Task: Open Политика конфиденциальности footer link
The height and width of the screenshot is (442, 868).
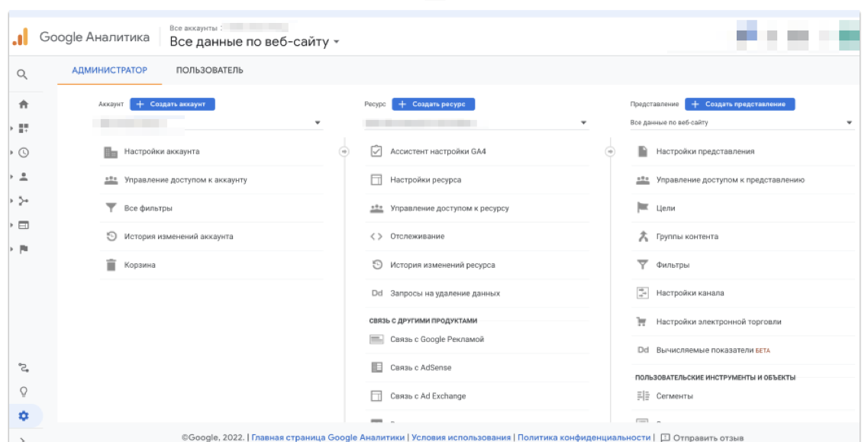Action: point(584,437)
